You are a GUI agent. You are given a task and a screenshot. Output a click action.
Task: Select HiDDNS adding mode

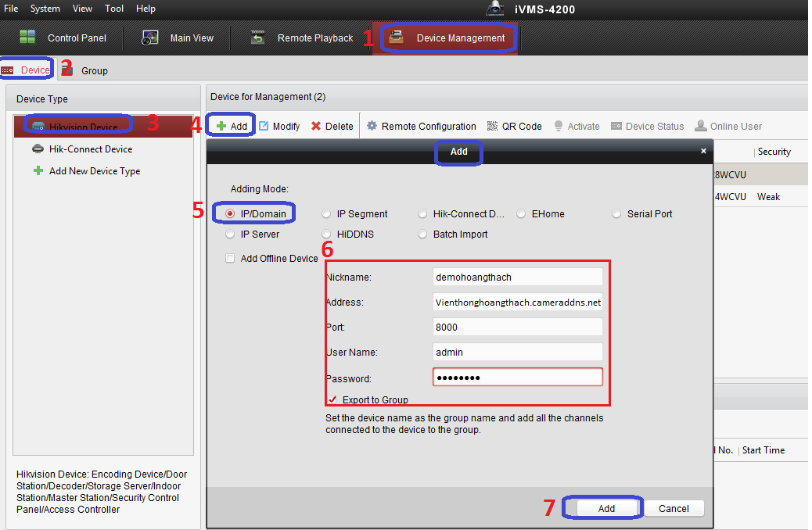(326, 234)
